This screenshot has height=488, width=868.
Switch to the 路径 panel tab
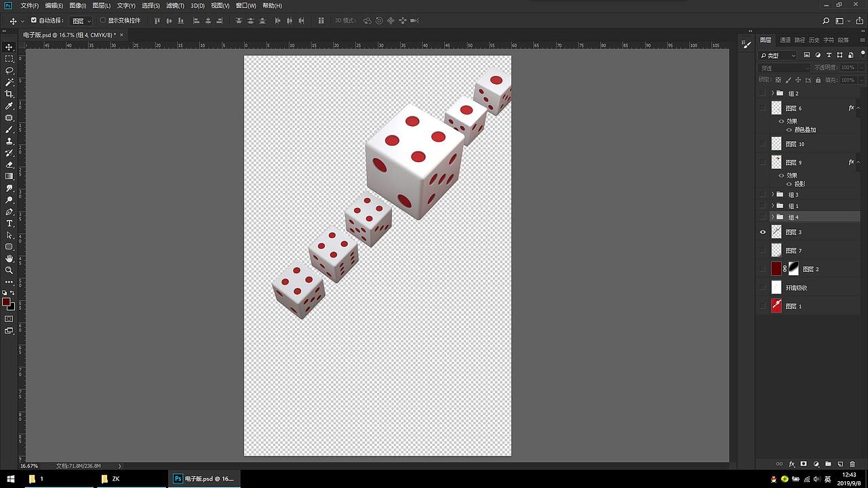(800, 40)
